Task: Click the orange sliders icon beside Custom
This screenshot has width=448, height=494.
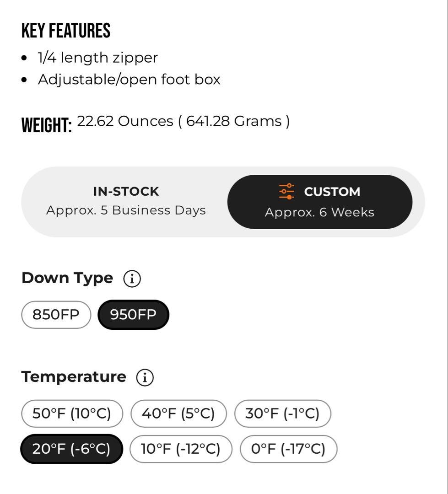Action: coord(286,192)
